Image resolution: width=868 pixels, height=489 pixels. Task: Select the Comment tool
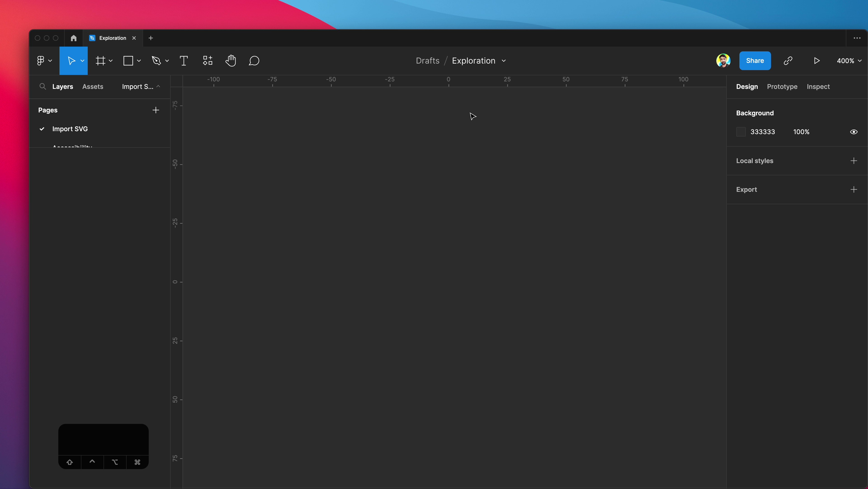(x=254, y=61)
